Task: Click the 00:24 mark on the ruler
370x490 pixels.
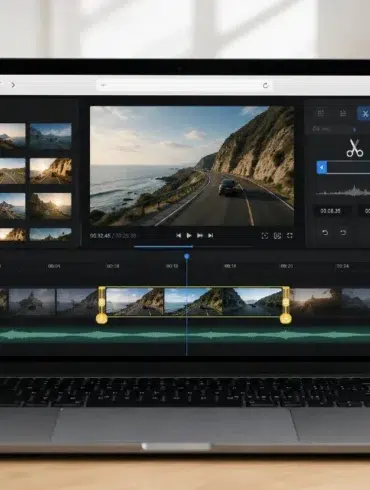Action: (343, 266)
